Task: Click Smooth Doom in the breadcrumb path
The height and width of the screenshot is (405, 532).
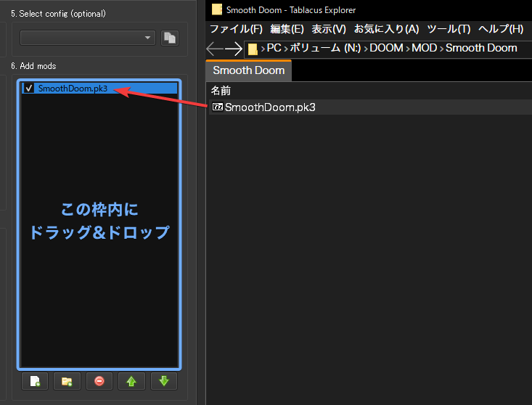Action: [x=481, y=48]
